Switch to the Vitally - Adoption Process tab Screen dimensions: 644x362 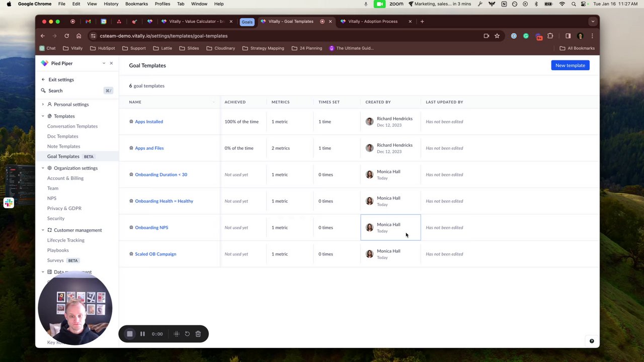(373, 22)
